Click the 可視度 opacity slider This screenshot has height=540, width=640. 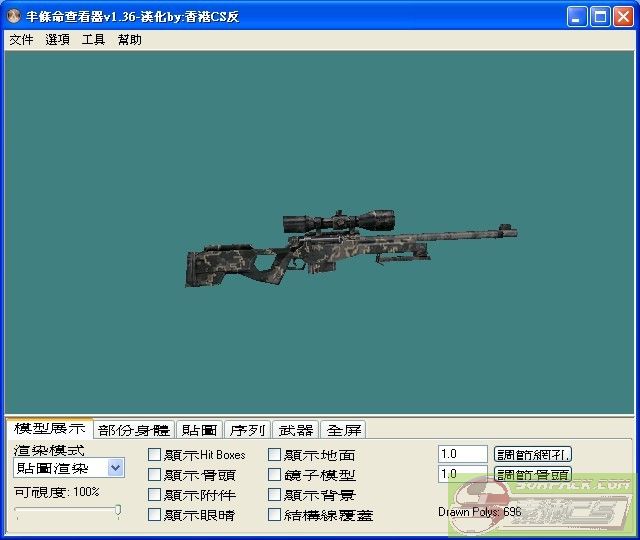tap(68, 511)
